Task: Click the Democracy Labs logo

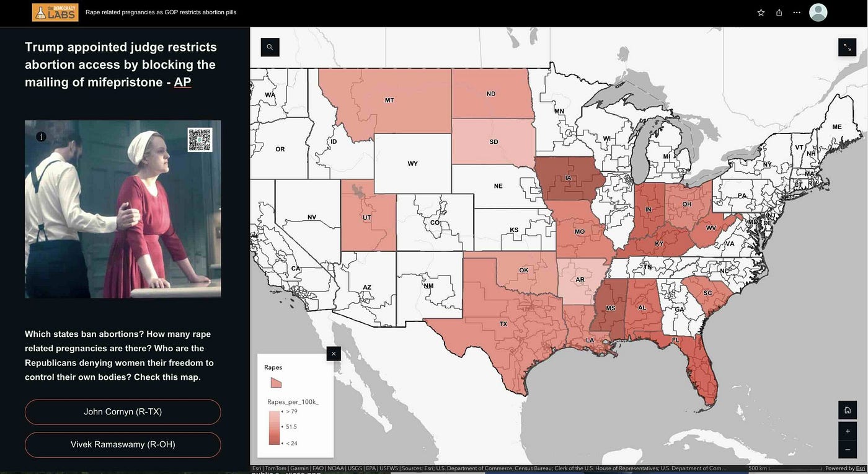Action: point(55,12)
